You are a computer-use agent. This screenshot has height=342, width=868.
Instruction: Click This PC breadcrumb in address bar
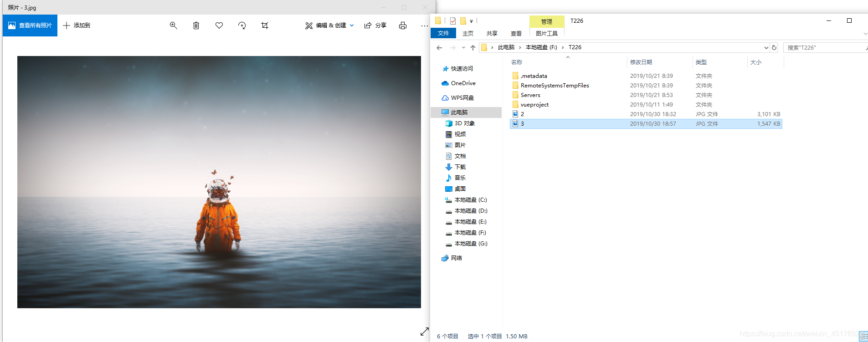tap(506, 47)
